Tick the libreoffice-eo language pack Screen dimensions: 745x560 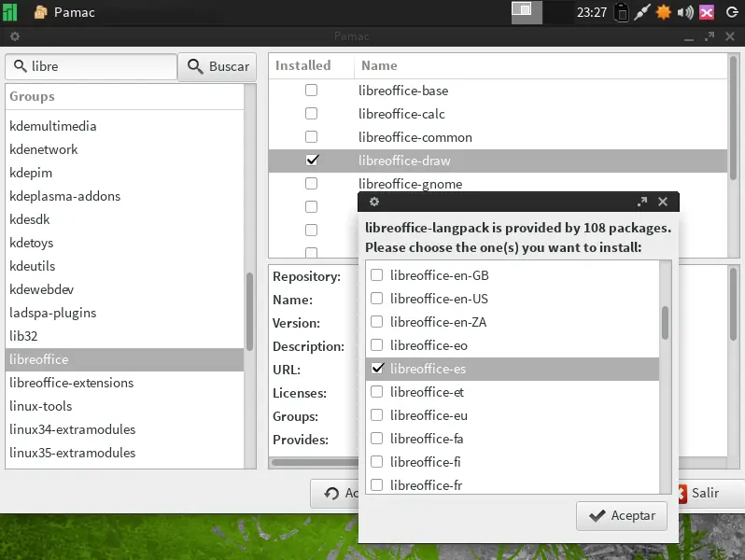[x=377, y=344]
